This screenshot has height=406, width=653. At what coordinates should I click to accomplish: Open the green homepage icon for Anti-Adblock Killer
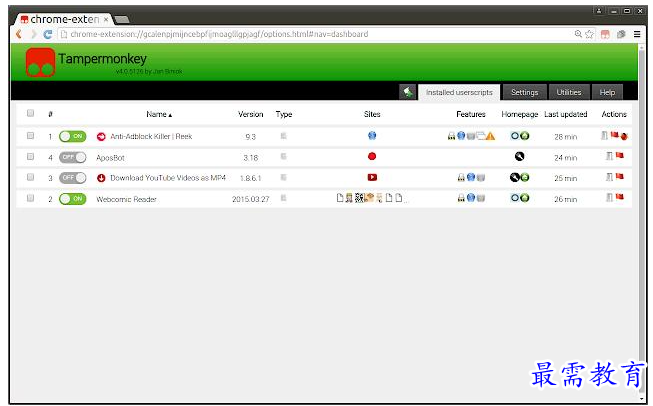pos(525,136)
